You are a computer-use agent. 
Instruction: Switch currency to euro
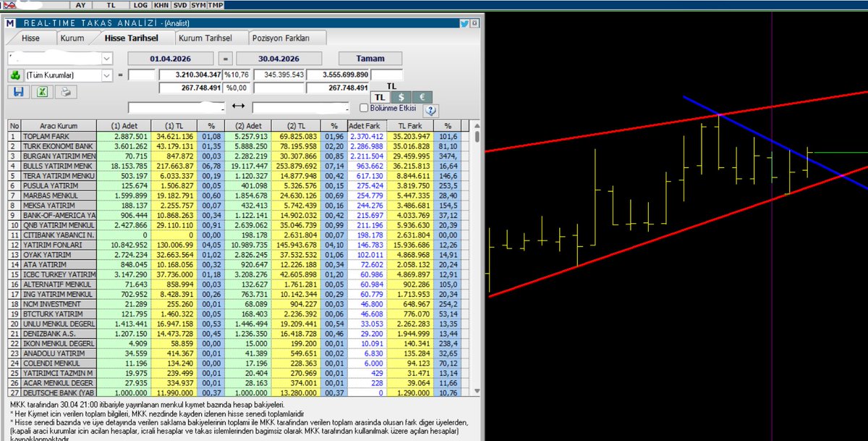pyautogui.click(x=422, y=97)
